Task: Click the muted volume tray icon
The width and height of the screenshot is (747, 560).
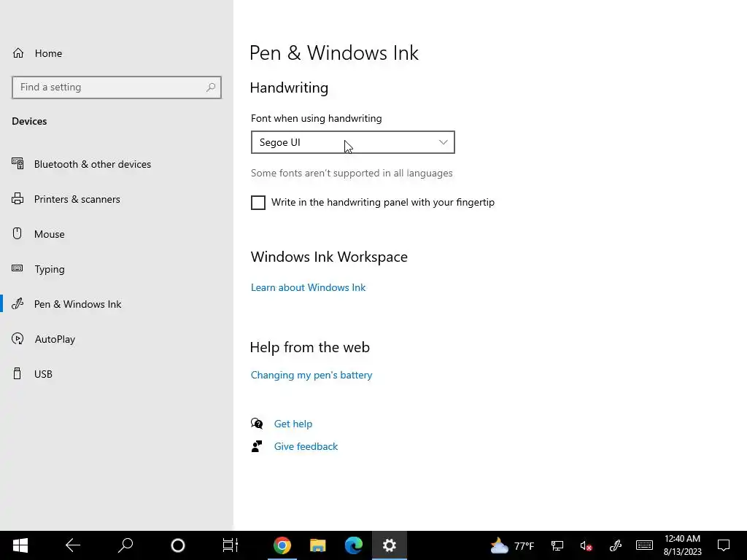Action: pyautogui.click(x=586, y=545)
